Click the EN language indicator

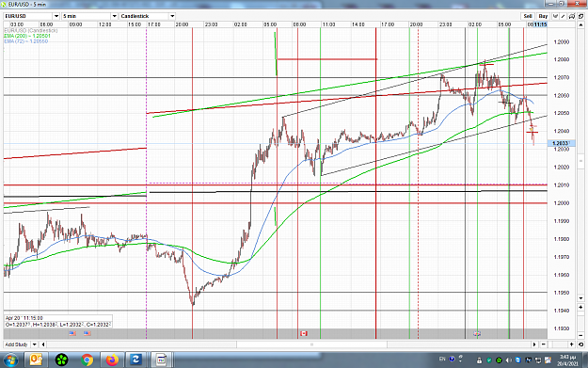[442, 360]
